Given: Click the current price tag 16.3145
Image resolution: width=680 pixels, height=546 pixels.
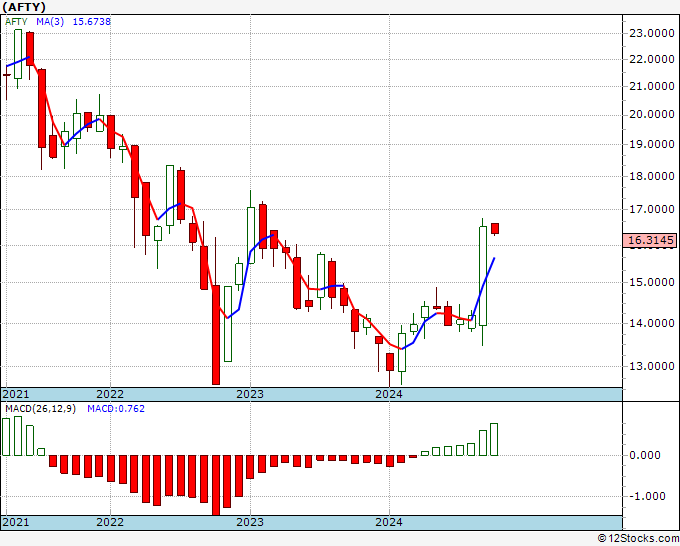Looking at the screenshot, I should 650,240.
